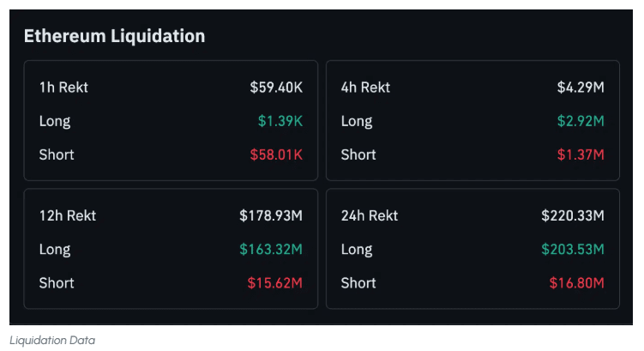Select the 4h Rekt label
The image size is (644, 351).
tap(365, 87)
